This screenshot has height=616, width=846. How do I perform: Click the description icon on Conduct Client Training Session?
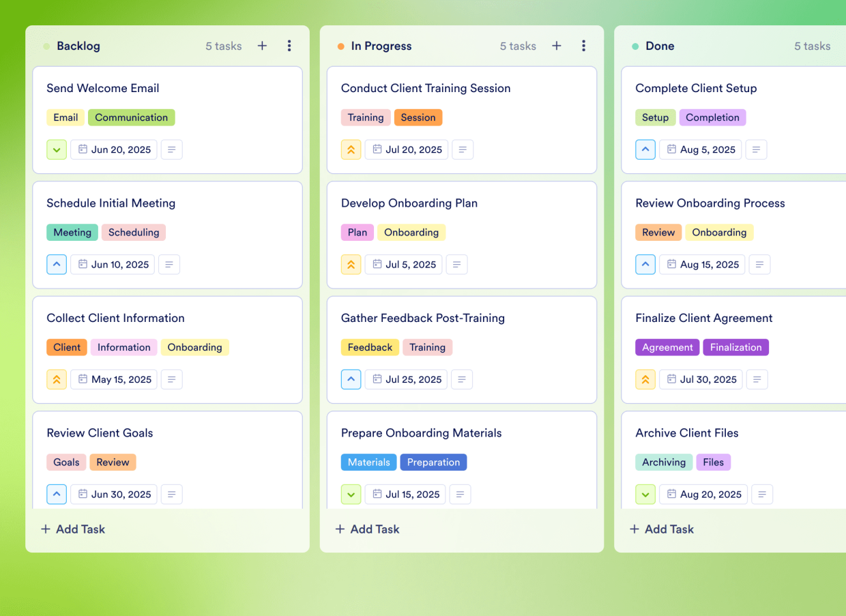pyautogui.click(x=463, y=149)
